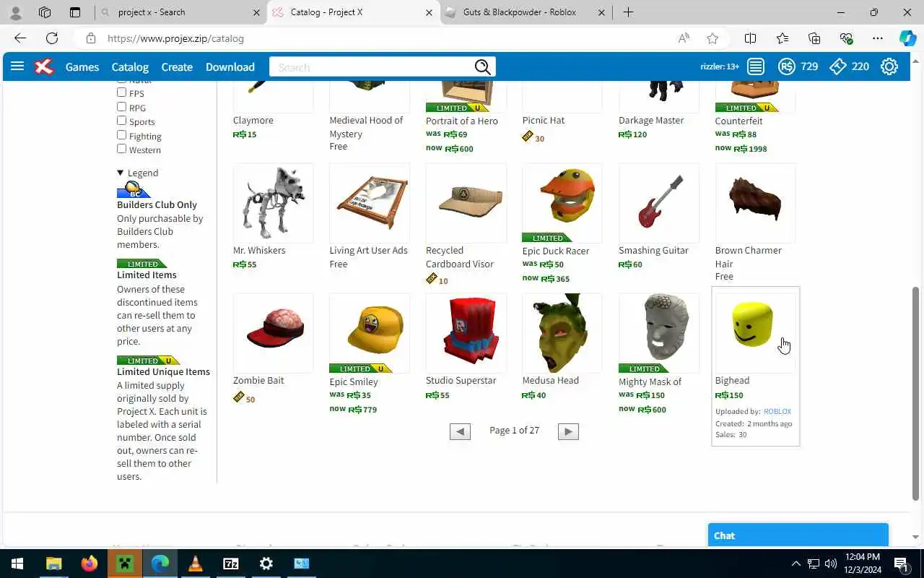Screen dimensions: 924x578
Task: Open the Medusa Head item link
Action: click(x=550, y=380)
